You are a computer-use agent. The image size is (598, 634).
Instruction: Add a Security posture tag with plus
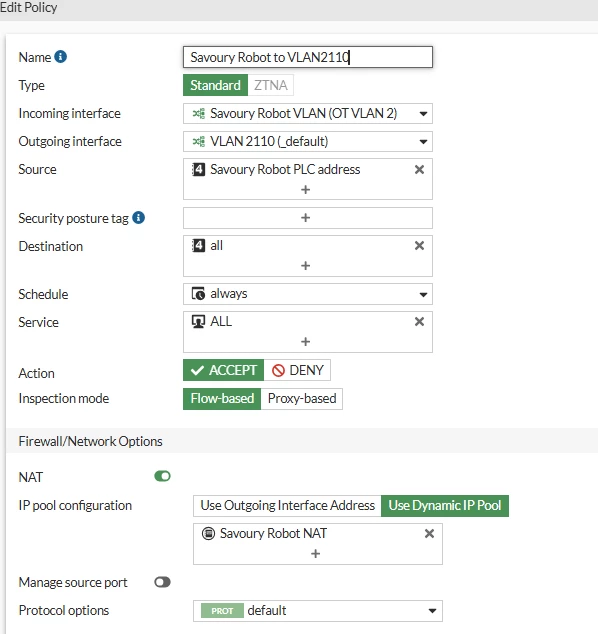tap(306, 218)
